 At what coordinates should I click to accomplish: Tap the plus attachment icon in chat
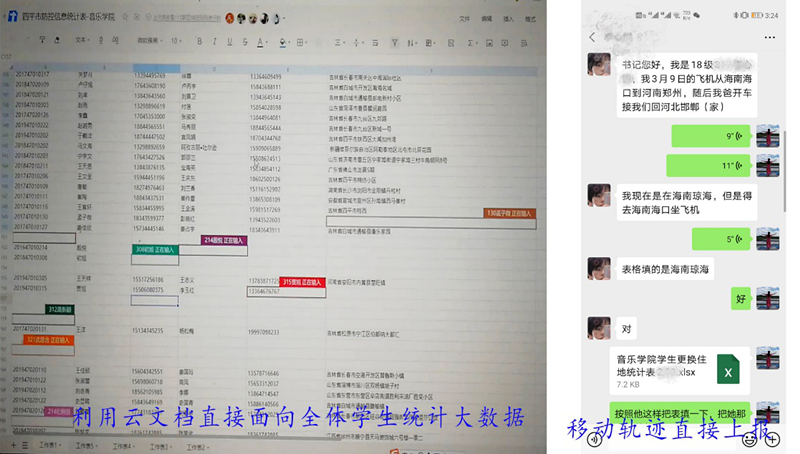pyautogui.click(x=774, y=440)
